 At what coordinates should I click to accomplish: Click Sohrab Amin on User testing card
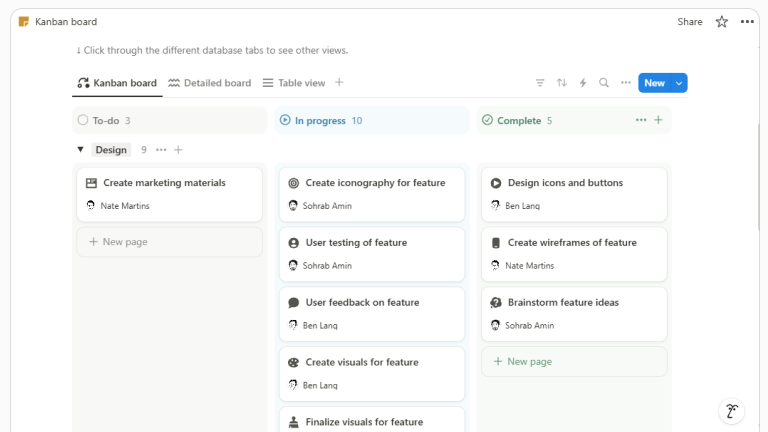coord(327,265)
